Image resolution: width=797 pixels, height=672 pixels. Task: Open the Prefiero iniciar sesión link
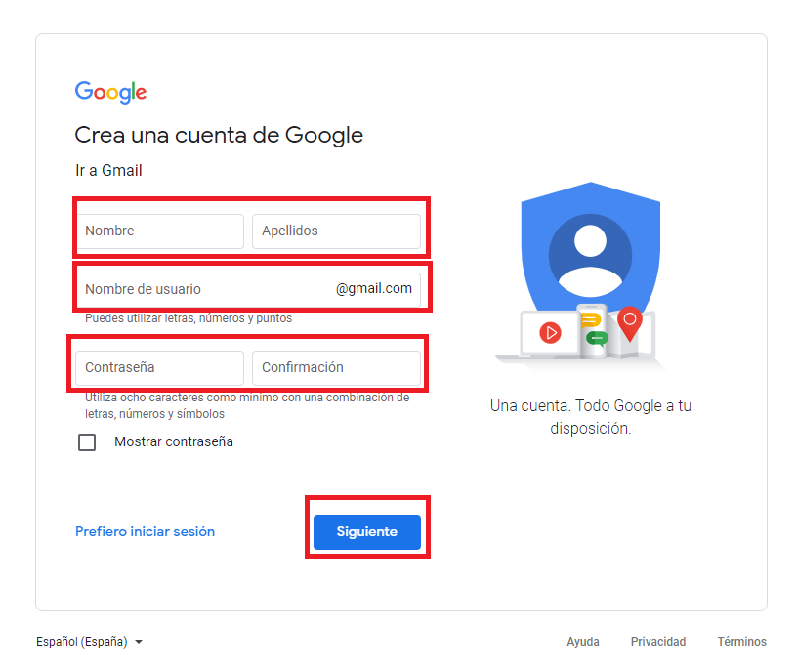pos(145,531)
